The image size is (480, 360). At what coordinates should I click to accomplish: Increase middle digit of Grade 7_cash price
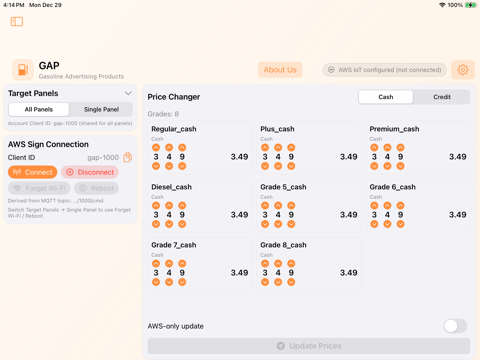pyautogui.click(x=169, y=263)
